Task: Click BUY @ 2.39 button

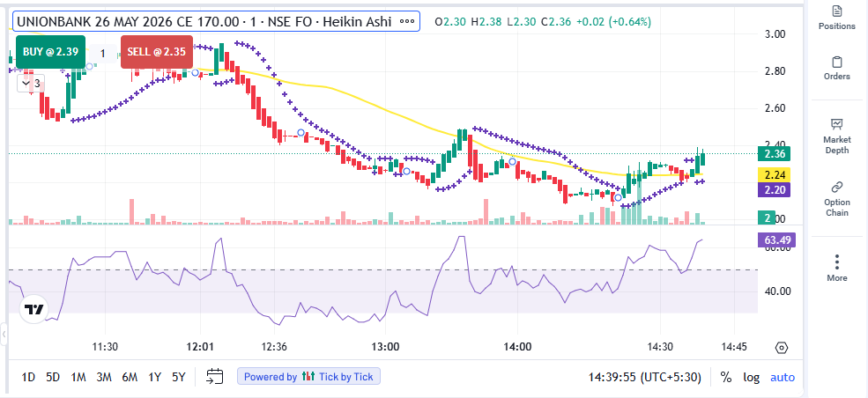Action: coord(50,51)
